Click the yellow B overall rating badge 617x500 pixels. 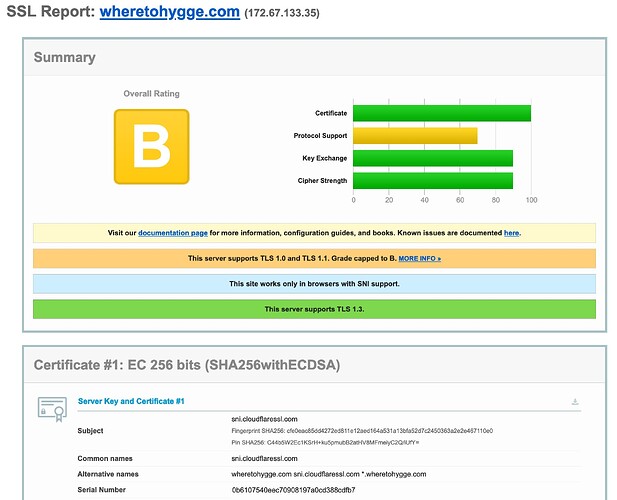click(151, 146)
